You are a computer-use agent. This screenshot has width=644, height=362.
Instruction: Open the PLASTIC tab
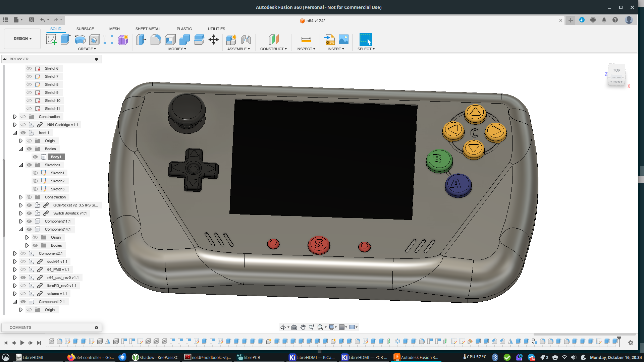coord(184,29)
